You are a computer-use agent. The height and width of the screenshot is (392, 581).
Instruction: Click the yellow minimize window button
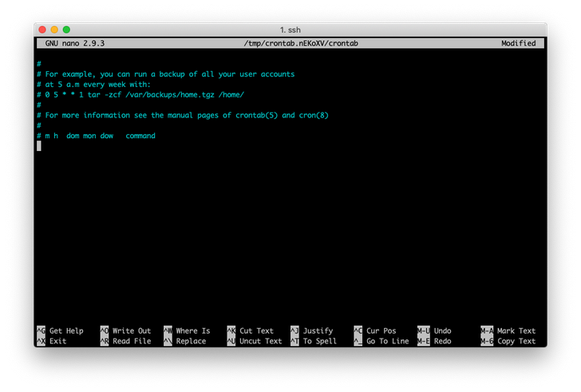[54, 30]
